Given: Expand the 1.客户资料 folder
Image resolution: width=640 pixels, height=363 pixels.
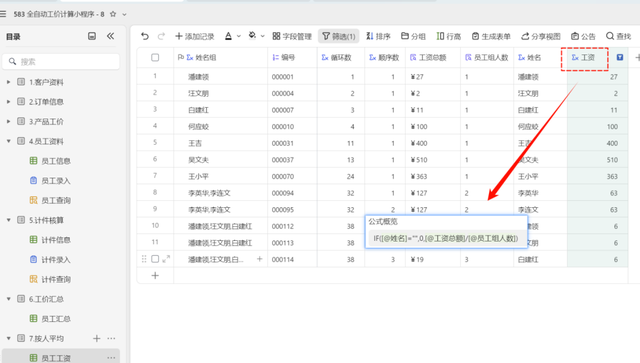Looking at the screenshot, I should pyautogui.click(x=9, y=82).
